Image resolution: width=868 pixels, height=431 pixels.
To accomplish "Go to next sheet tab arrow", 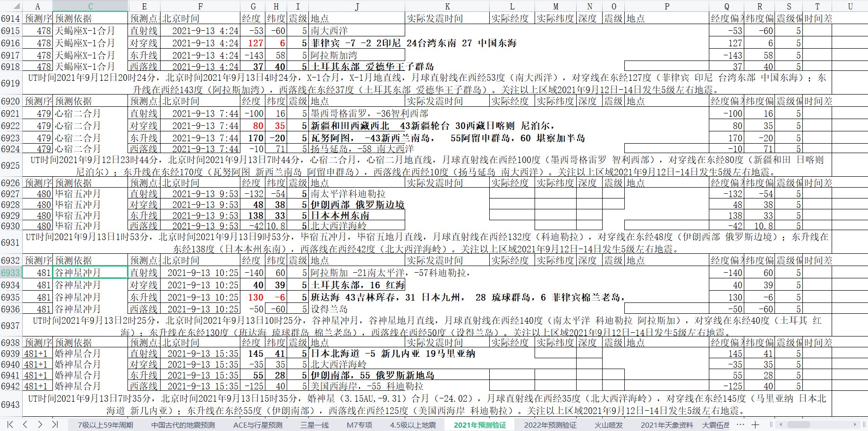I will (40, 424).
